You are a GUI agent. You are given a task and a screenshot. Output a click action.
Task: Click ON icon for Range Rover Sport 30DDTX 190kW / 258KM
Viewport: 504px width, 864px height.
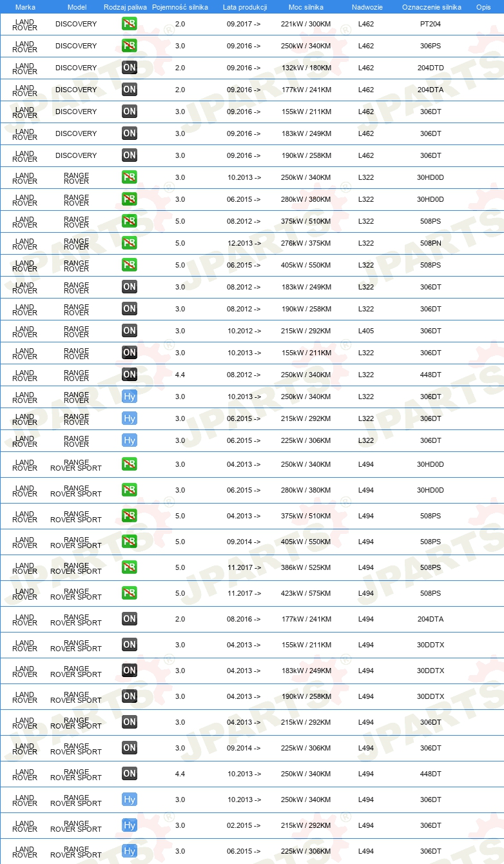(x=130, y=696)
